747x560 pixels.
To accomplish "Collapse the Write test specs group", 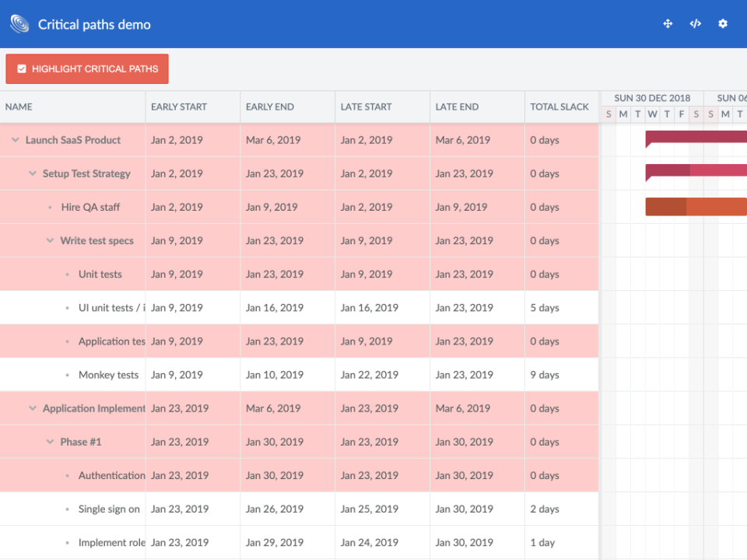I will click(x=50, y=241).
